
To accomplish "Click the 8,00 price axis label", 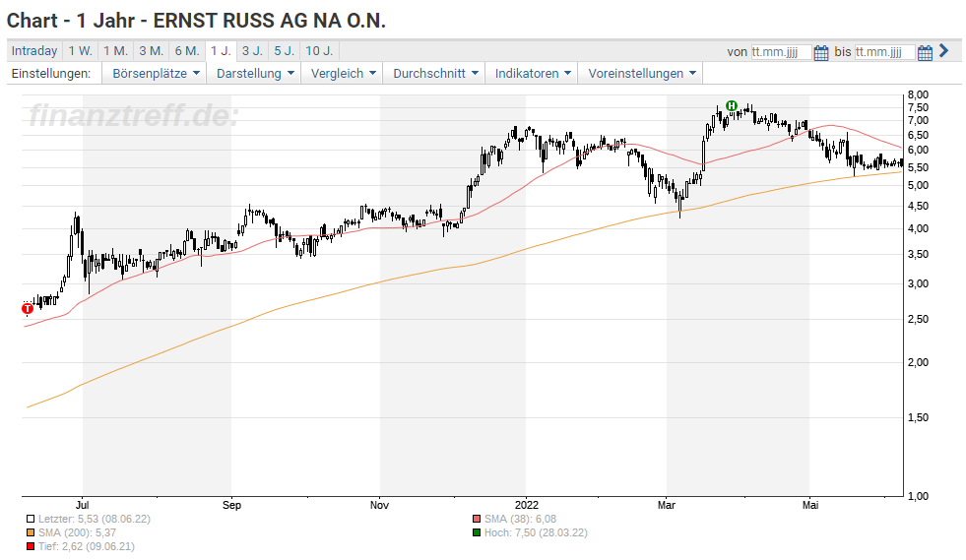I will (918, 94).
